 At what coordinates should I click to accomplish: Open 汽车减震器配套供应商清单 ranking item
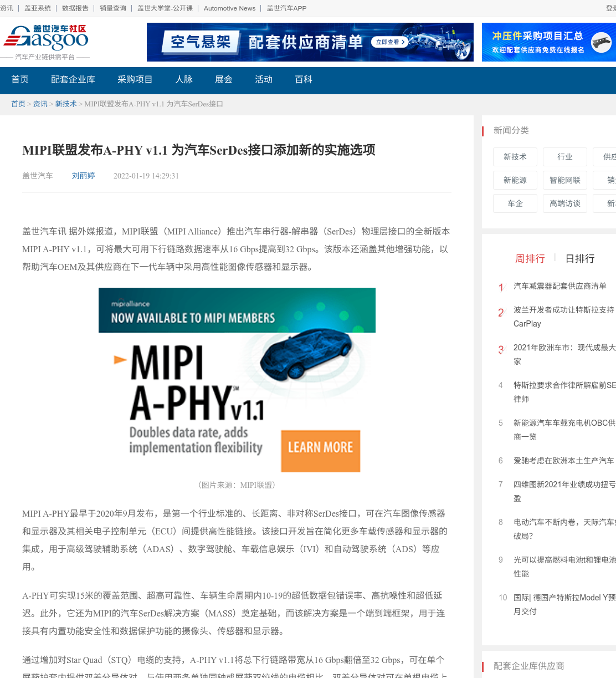click(559, 286)
